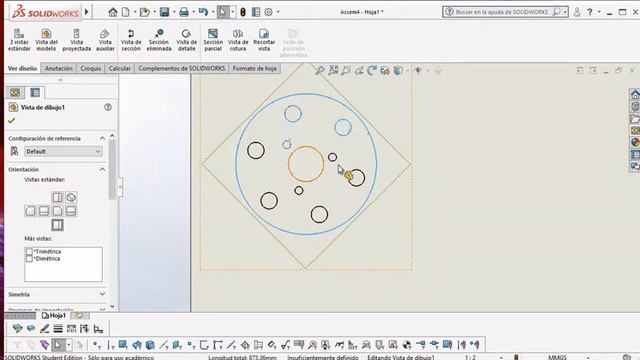Choose the Vista del modelo tool

pyautogui.click(x=46, y=40)
